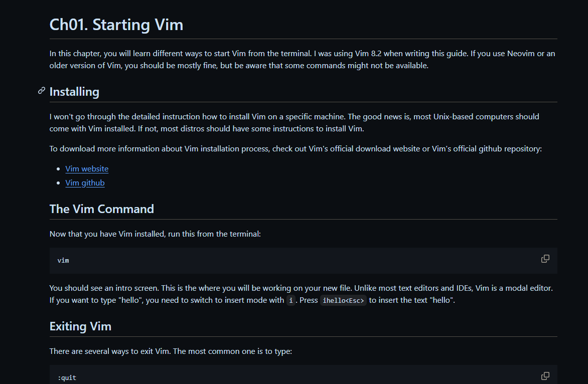This screenshot has width=588, height=384.
Task: Click the sentence about running this from the terminal
Action: coord(155,234)
